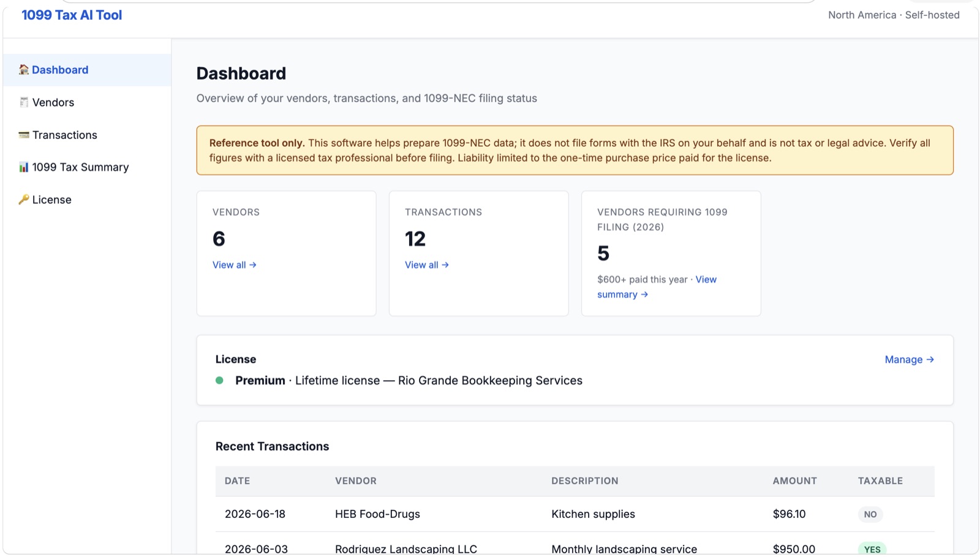Click the date 2026-06-03 cell
The width and height of the screenshot is (980, 557).
(x=256, y=549)
